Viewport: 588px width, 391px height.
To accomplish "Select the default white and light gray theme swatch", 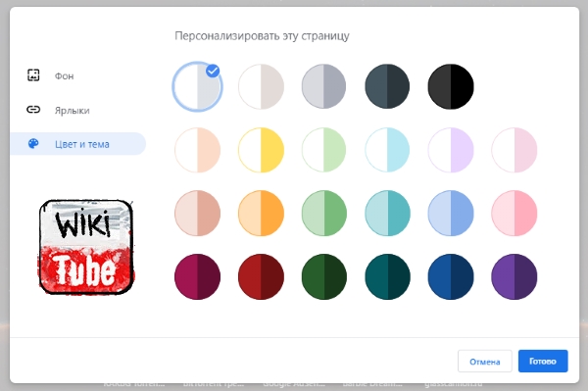I will 197,86.
